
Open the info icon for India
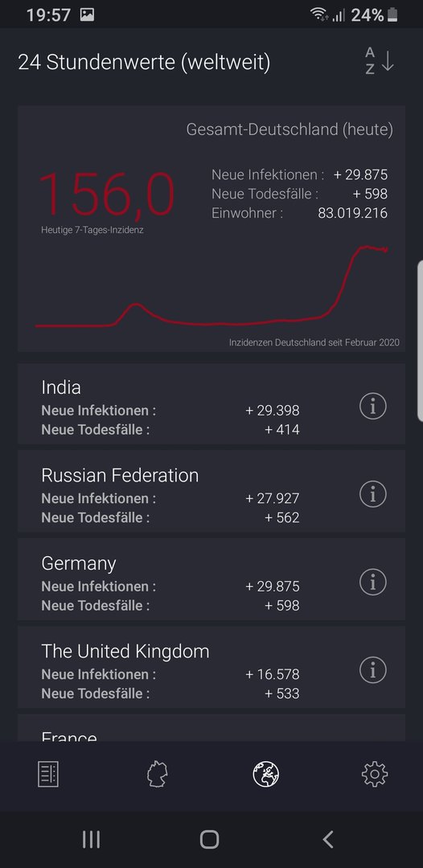coord(372,407)
